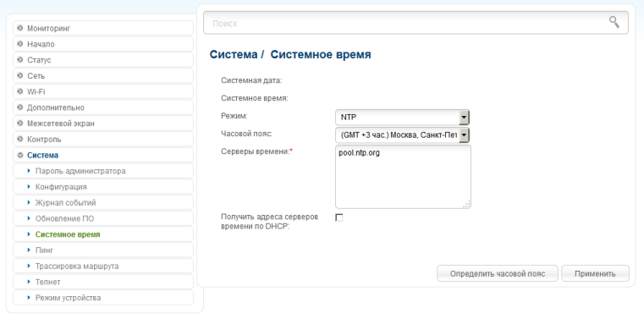Expand the Мониторинг section arrow icon

(x=20, y=28)
